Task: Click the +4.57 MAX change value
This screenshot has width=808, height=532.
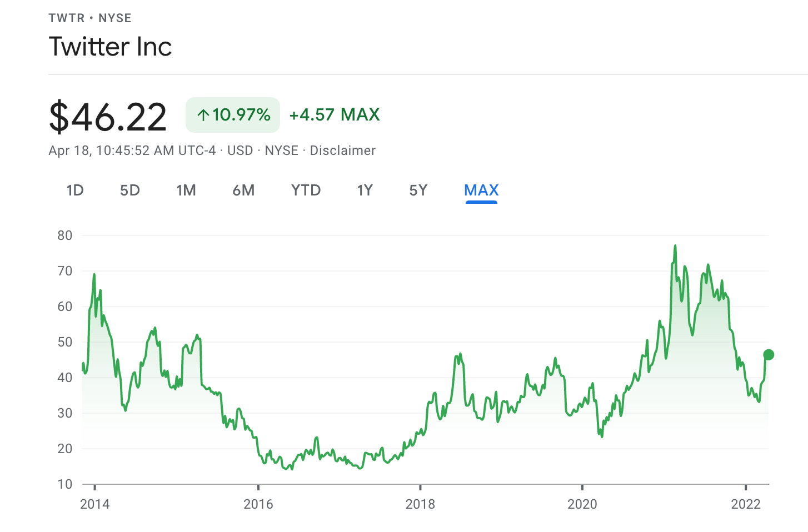Action: coord(335,115)
